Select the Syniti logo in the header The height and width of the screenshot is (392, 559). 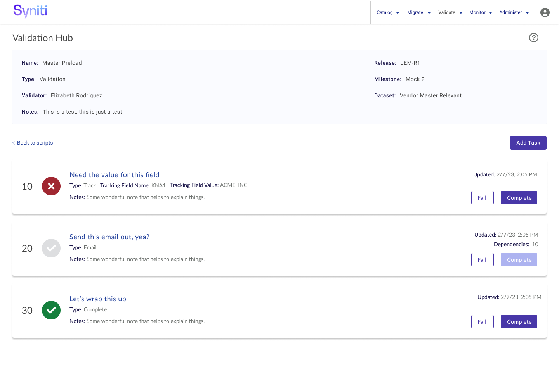tap(30, 11)
